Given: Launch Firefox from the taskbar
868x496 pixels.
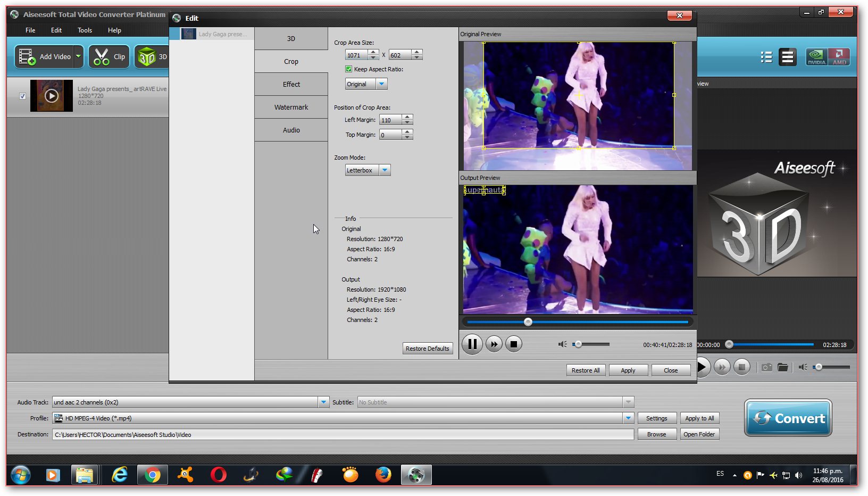Looking at the screenshot, I should point(383,474).
